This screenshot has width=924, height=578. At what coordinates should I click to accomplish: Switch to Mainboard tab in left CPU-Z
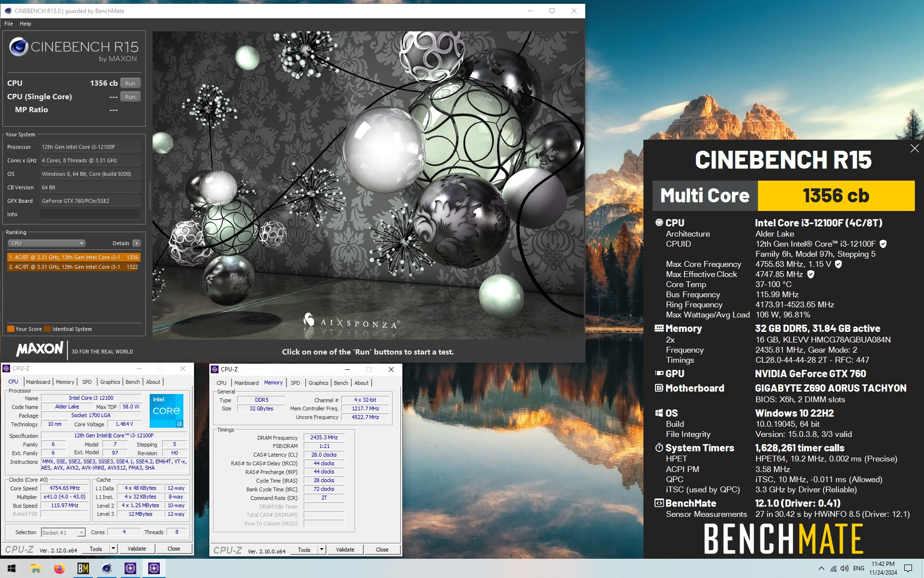click(38, 382)
